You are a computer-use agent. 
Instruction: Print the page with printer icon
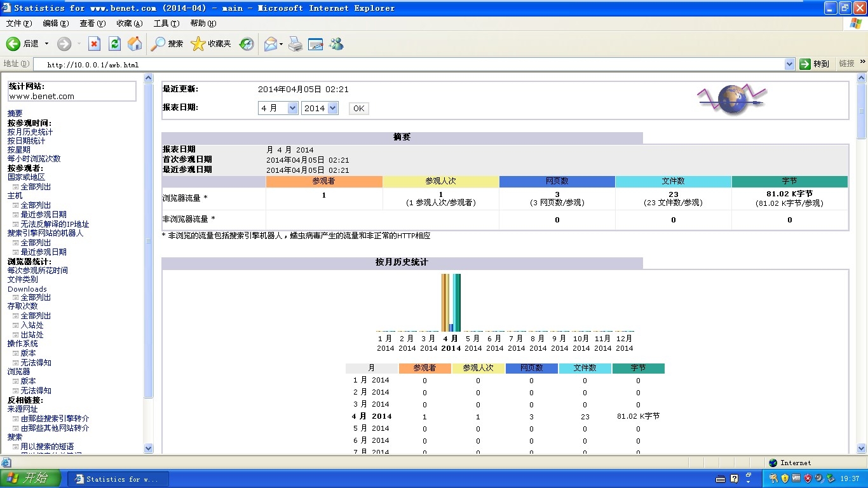(295, 44)
